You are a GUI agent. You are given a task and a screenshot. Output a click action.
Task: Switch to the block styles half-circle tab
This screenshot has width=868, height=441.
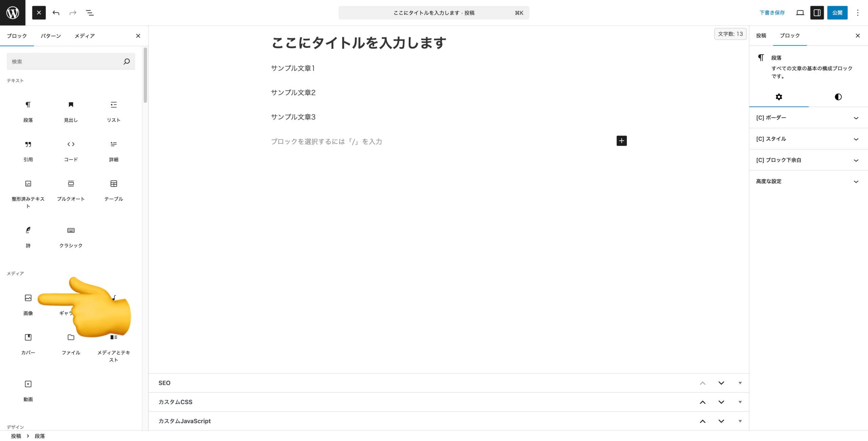click(x=838, y=97)
